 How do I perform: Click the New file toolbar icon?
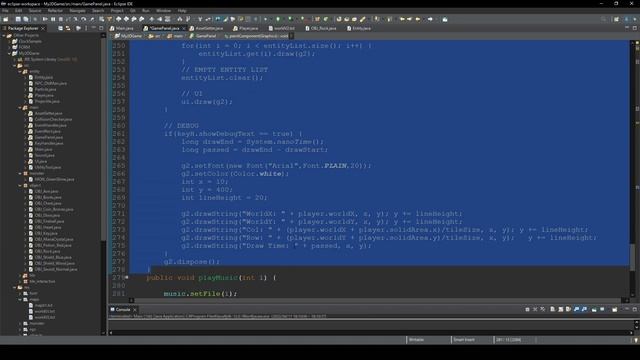(6, 19)
